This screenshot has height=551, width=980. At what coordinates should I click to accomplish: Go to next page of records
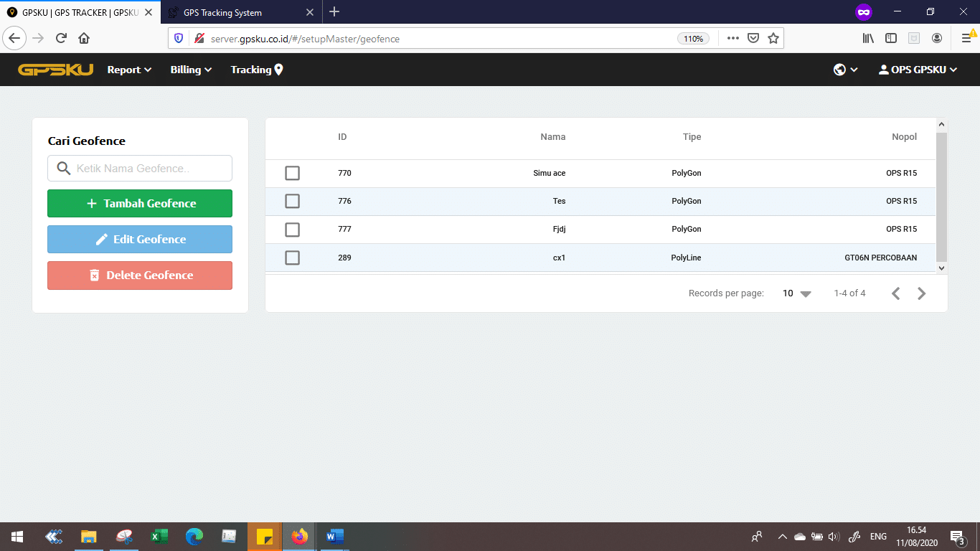pos(922,293)
